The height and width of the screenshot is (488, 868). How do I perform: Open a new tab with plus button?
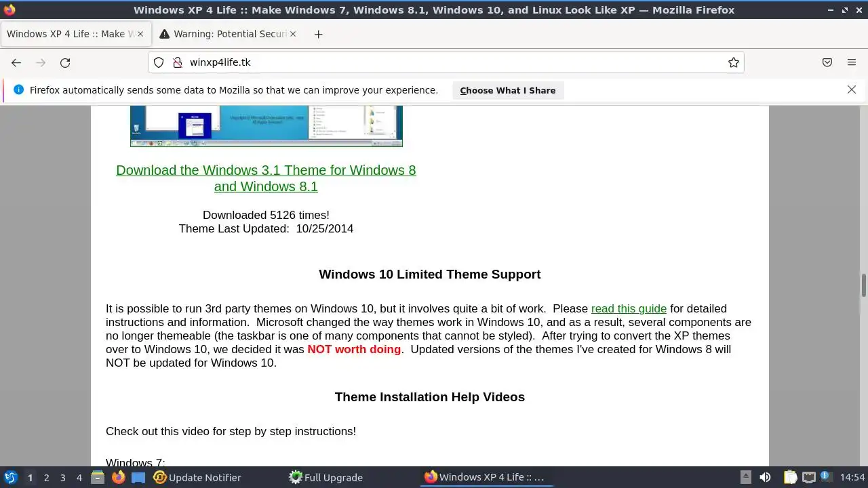[x=319, y=34]
